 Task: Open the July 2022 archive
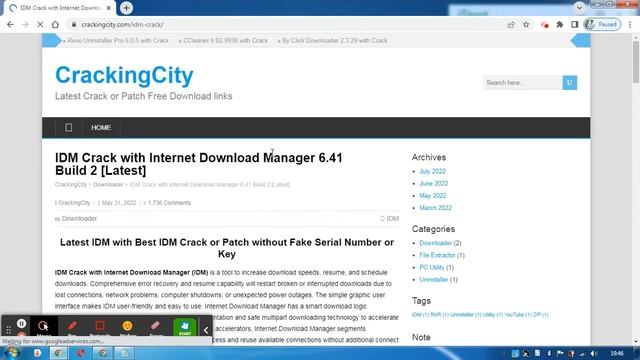(x=432, y=171)
